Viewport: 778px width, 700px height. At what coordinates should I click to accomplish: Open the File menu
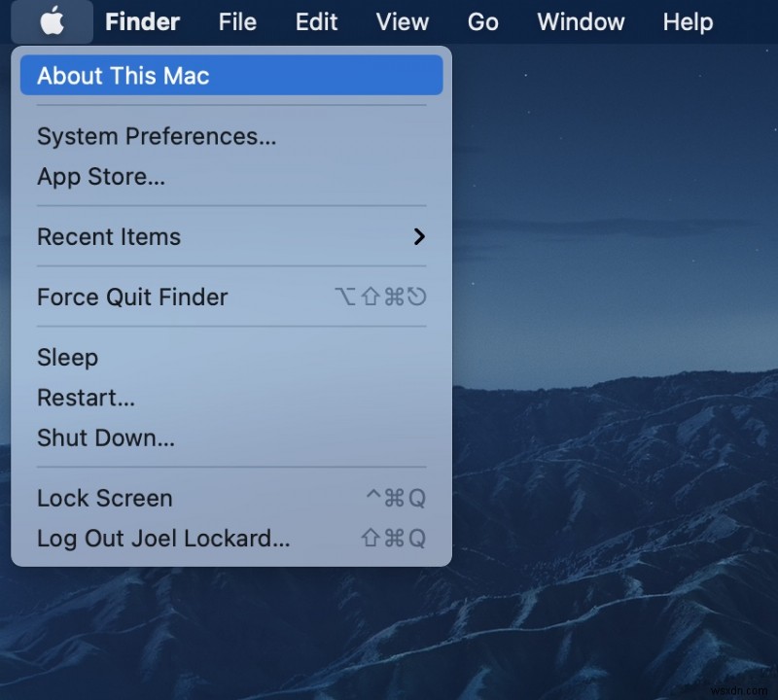point(236,21)
